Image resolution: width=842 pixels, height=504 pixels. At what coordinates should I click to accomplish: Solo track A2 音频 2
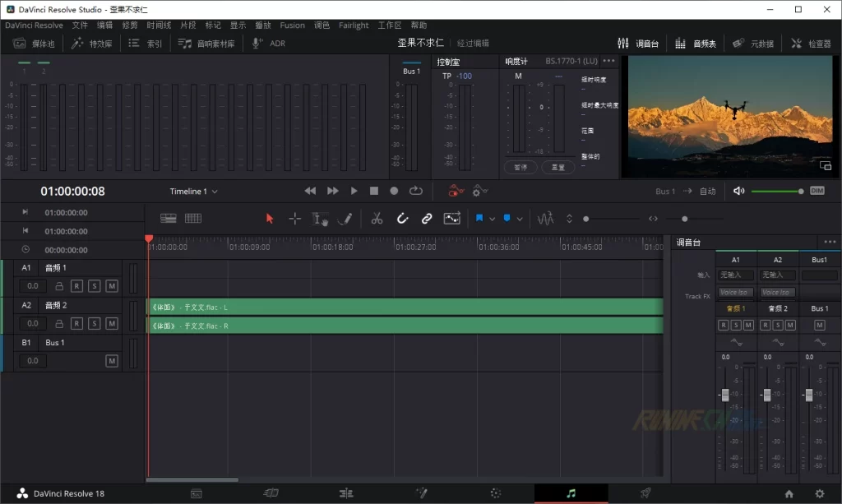point(95,323)
